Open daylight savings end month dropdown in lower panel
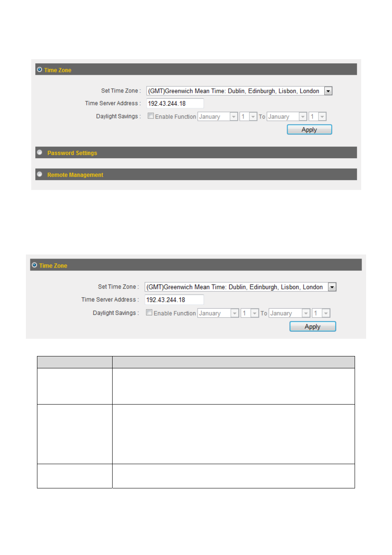 290,313
